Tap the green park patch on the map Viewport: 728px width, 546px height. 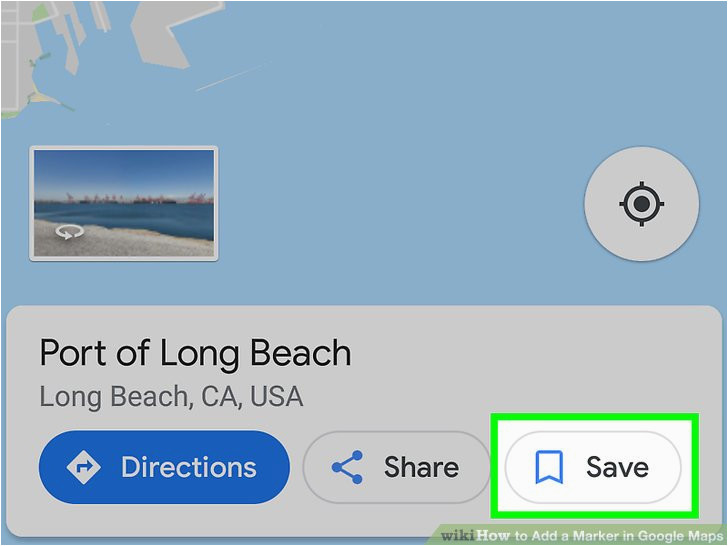point(40,13)
